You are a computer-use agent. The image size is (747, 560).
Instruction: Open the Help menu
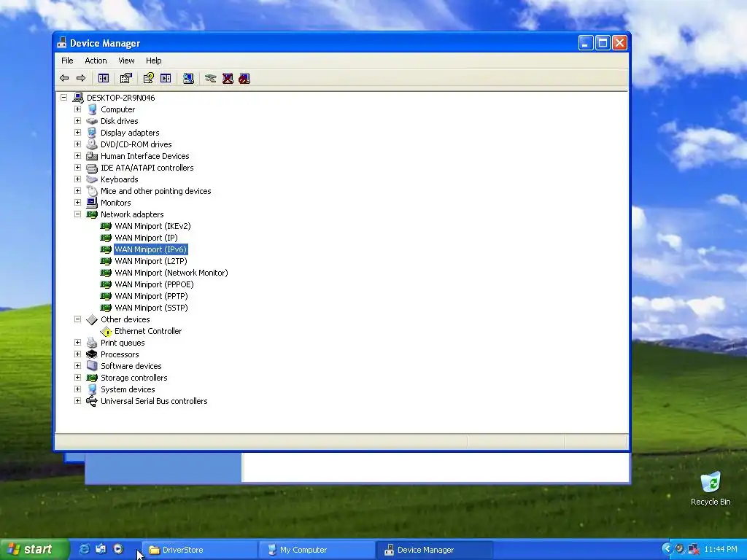(x=153, y=61)
